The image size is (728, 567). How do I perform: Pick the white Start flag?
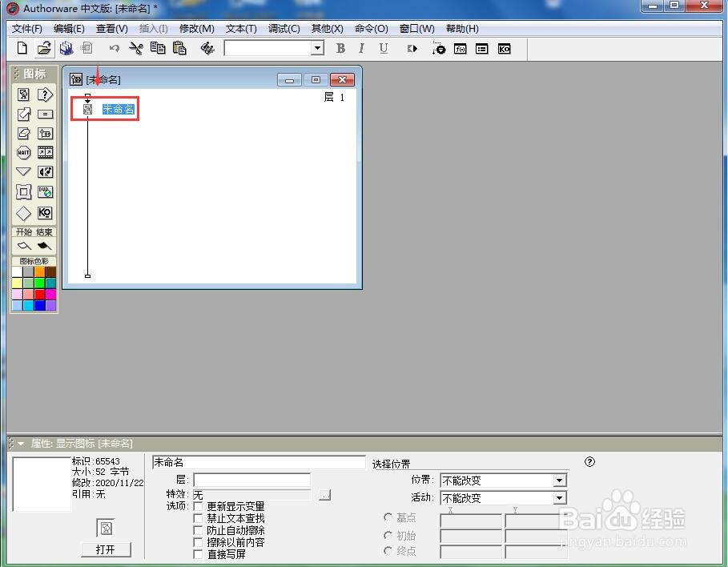[24, 246]
